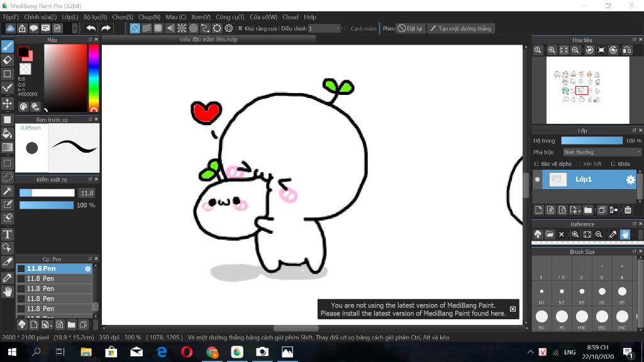
Task: Click the foreground black color swatch
Action: [23, 52]
